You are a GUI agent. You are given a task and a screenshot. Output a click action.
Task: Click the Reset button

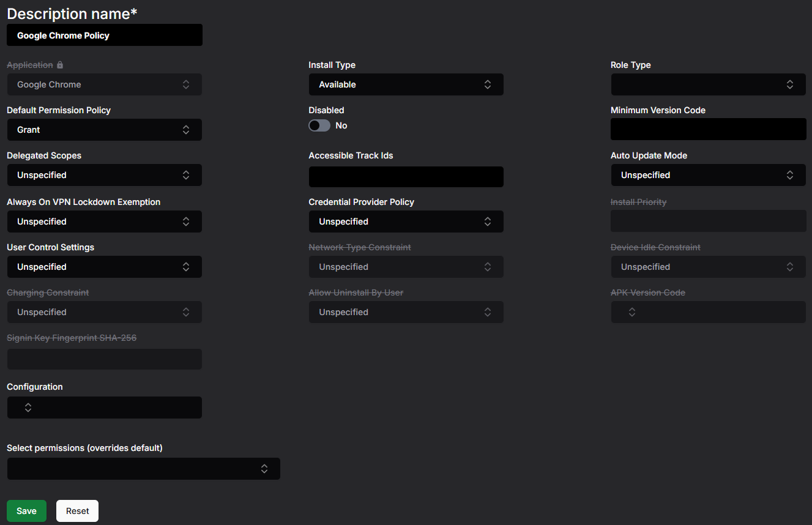coord(77,511)
